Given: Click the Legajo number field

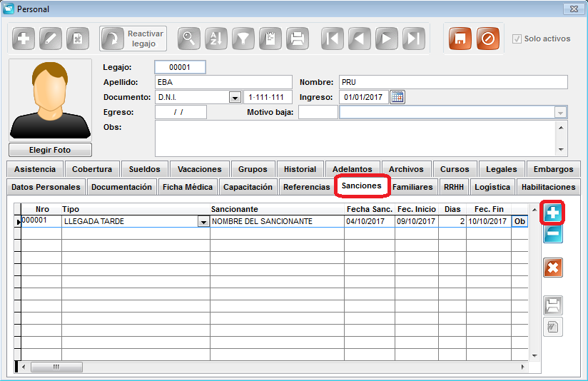Looking at the screenshot, I should [x=180, y=67].
